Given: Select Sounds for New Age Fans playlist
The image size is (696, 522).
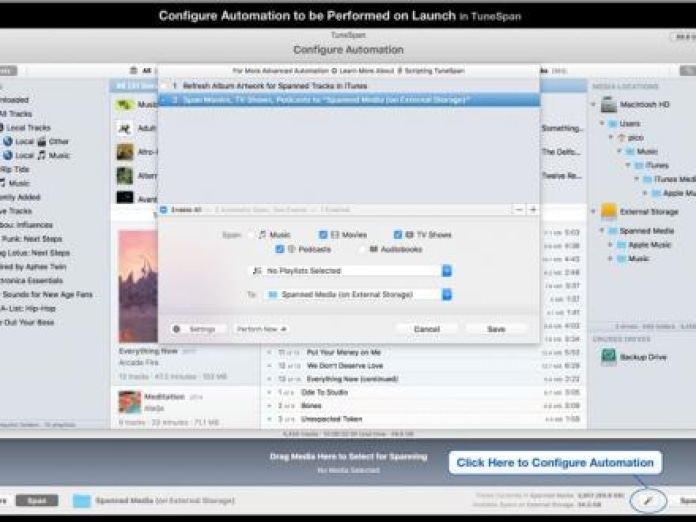Looking at the screenshot, I should coord(47,294).
